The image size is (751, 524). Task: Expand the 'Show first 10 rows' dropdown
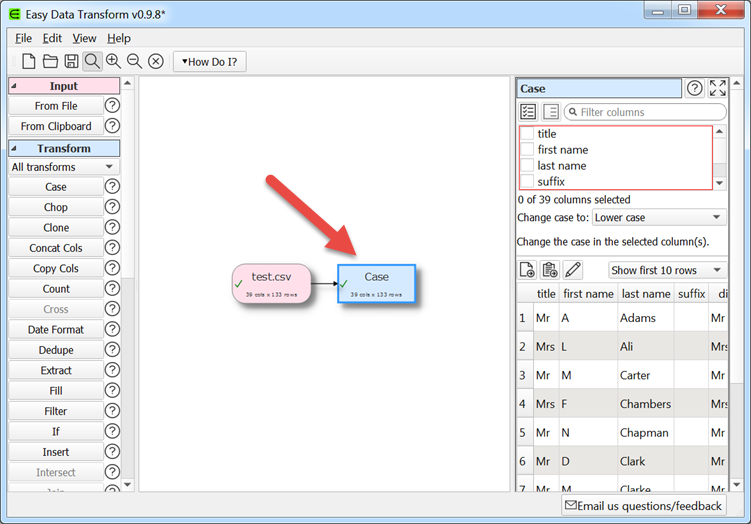[667, 270]
